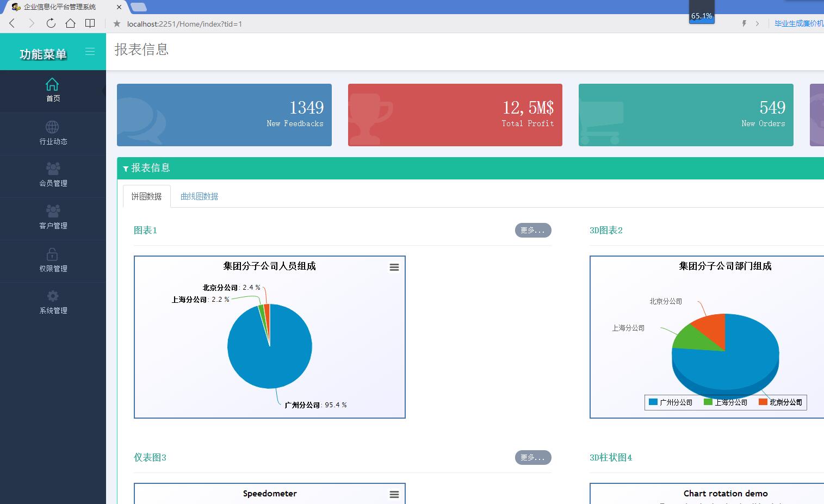Click the address bar URL field
The height and width of the screenshot is (504, 824).
(x=424, y=24)
